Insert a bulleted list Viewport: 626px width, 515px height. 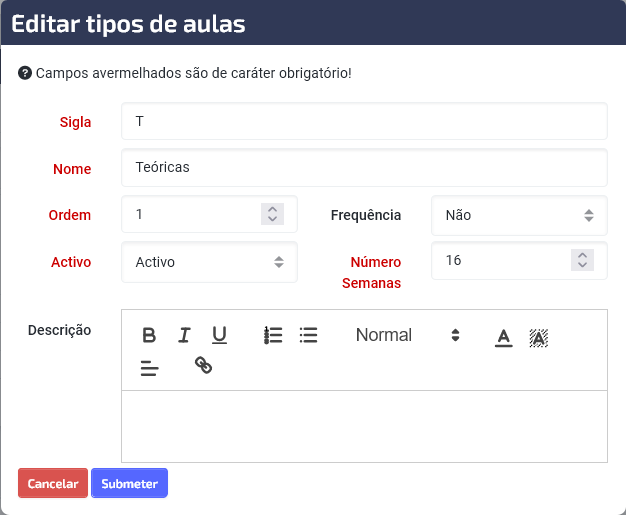point(308,335)
